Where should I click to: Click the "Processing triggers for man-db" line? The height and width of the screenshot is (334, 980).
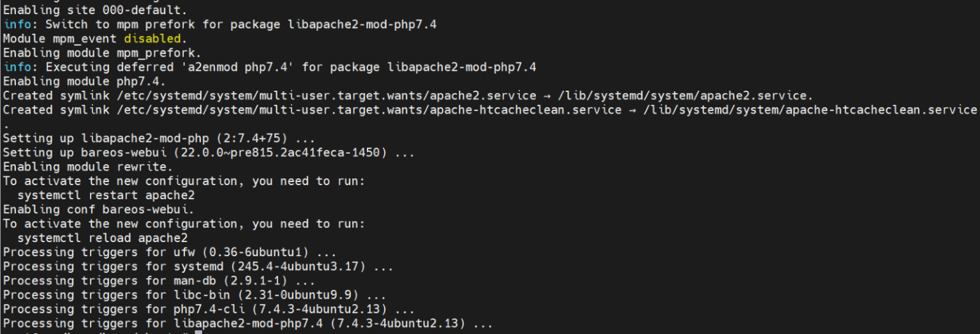[159, 281]
